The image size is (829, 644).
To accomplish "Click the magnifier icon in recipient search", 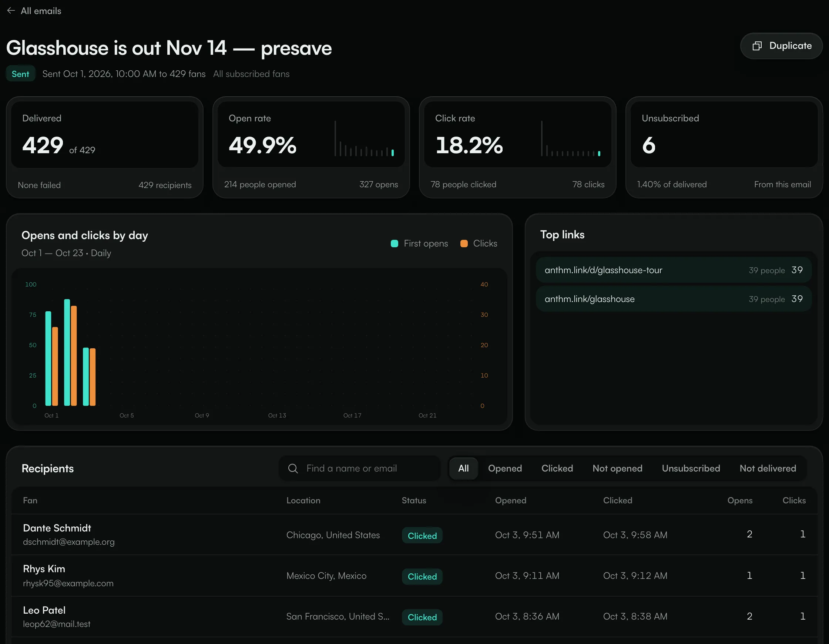I will pos(293,468).
